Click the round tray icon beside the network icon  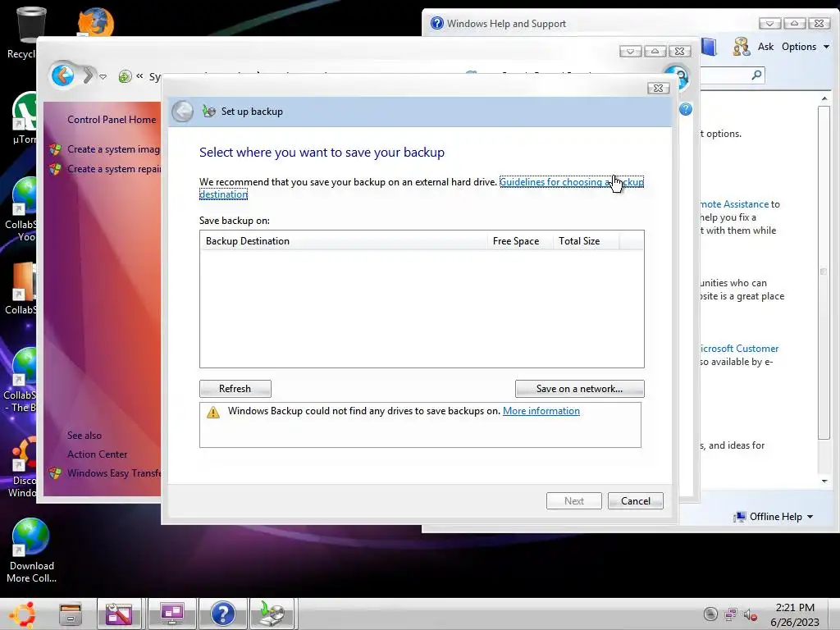point(710,614)
